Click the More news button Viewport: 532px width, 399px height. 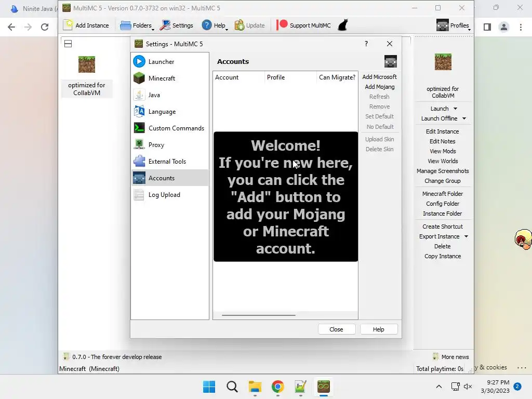click(x=451, y=356)
